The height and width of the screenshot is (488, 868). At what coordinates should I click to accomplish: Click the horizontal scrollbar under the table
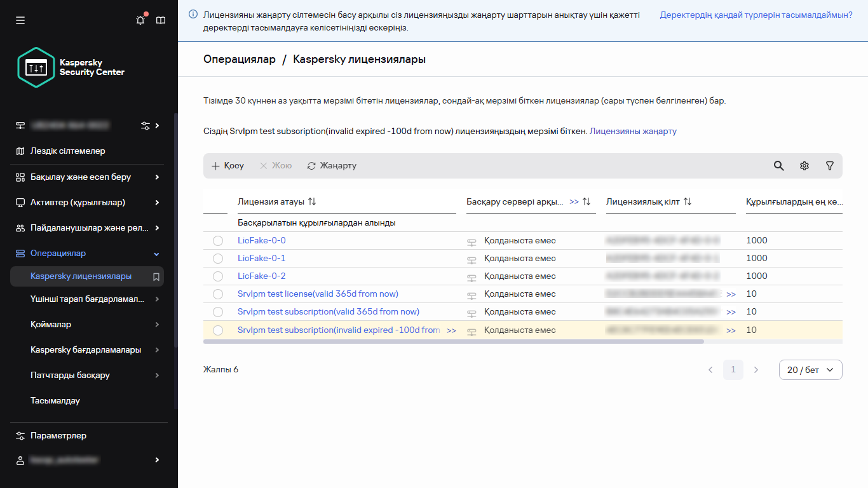coord(453,342)
